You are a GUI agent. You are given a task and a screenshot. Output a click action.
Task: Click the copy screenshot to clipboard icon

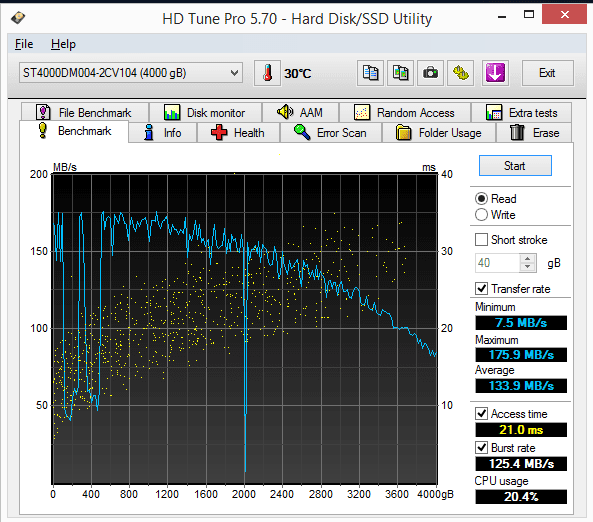[401, 73]
